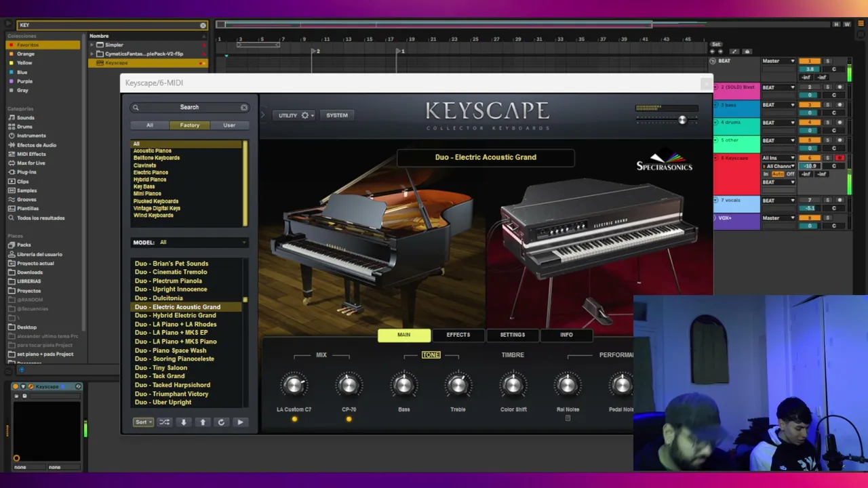Refresh the Keyscape patch browser

[x=221, y=422]
